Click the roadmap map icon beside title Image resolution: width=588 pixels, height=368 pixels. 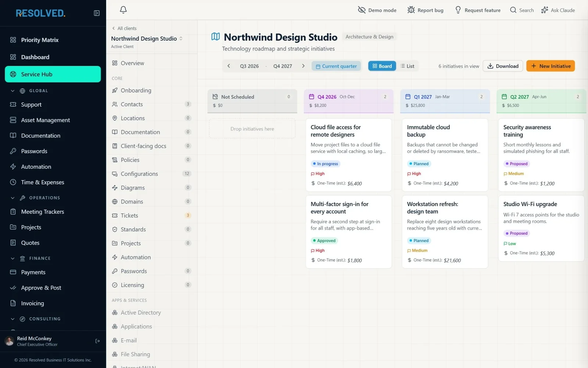point(215,37)
